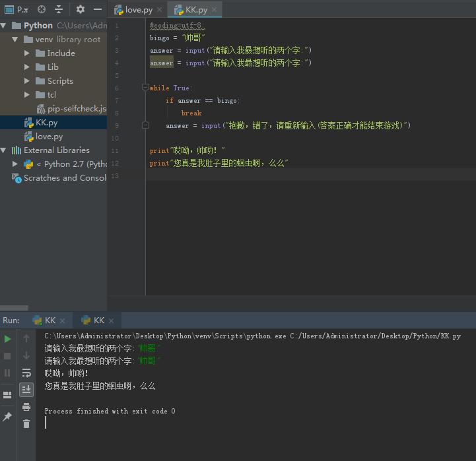This screenshot has width=476, height=461.
Task: Click the print console output icon
Action: [26, 407]
